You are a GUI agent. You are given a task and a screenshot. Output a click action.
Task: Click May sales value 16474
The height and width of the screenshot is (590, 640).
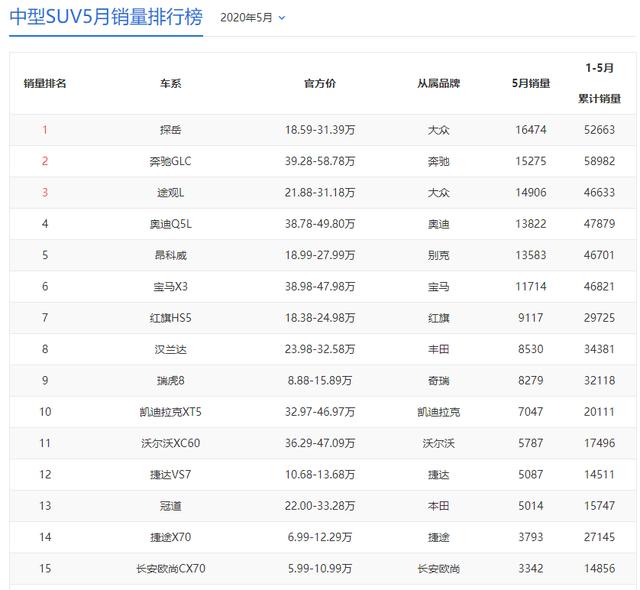[531, 130]
